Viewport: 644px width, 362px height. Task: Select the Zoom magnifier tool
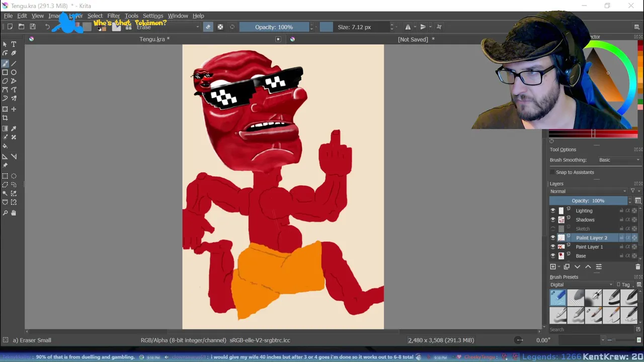click(5, 213)
